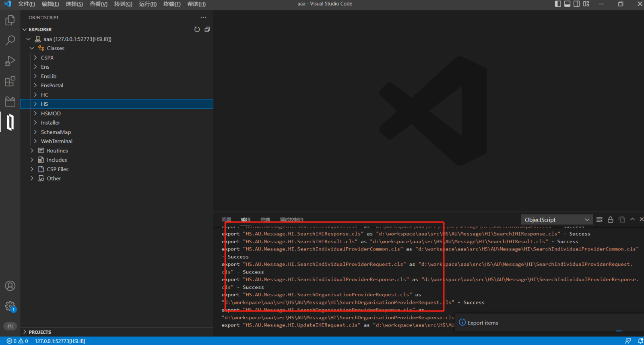Screen dimensions: 644x345
Task: Switch to the 问题 panel tab
Action: point(226,220)
